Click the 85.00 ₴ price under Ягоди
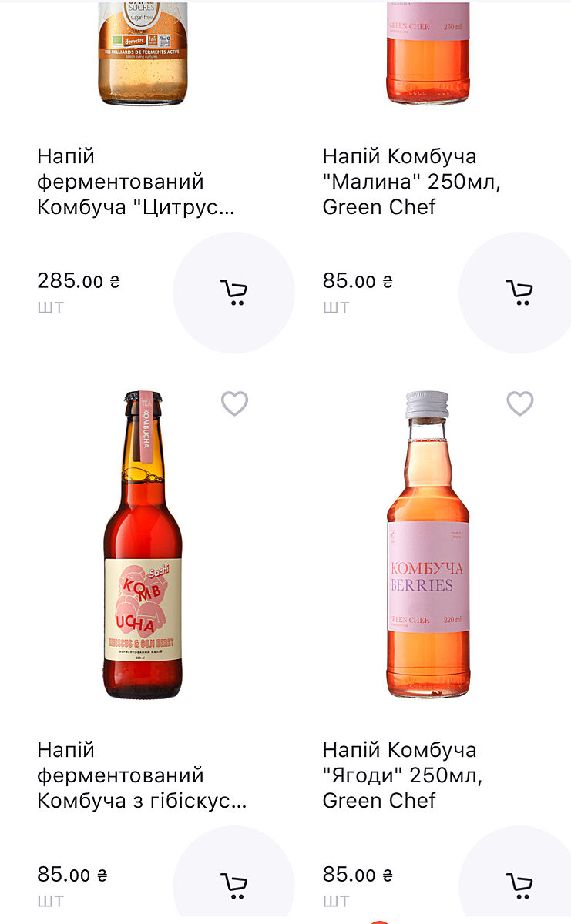Viewport: 571px width, 924px height. (x=358, y=875)
